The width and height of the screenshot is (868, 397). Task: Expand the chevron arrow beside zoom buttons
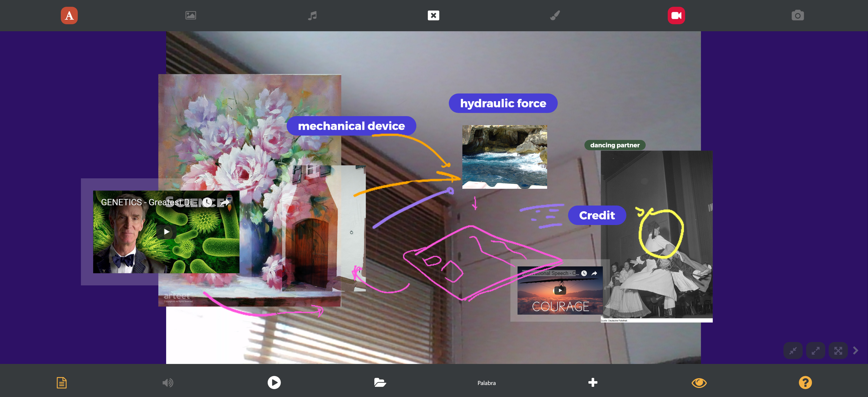click(x=856, y=351)
